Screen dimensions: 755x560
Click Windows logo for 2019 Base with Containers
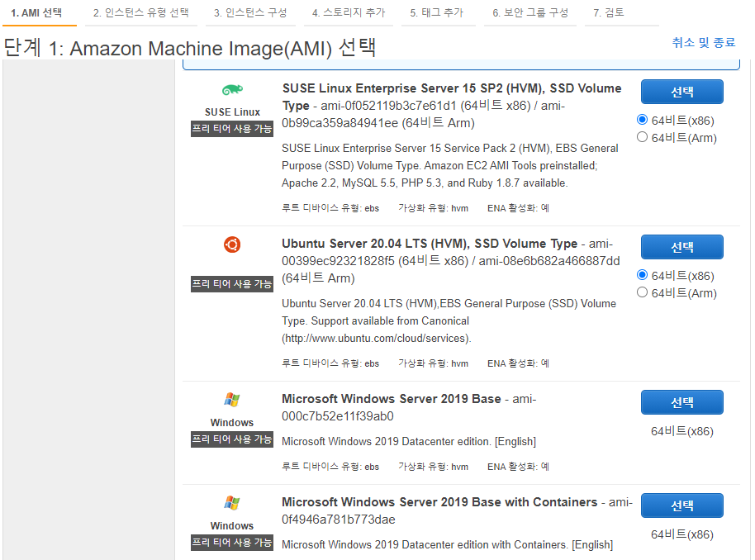tap(232, 503)
